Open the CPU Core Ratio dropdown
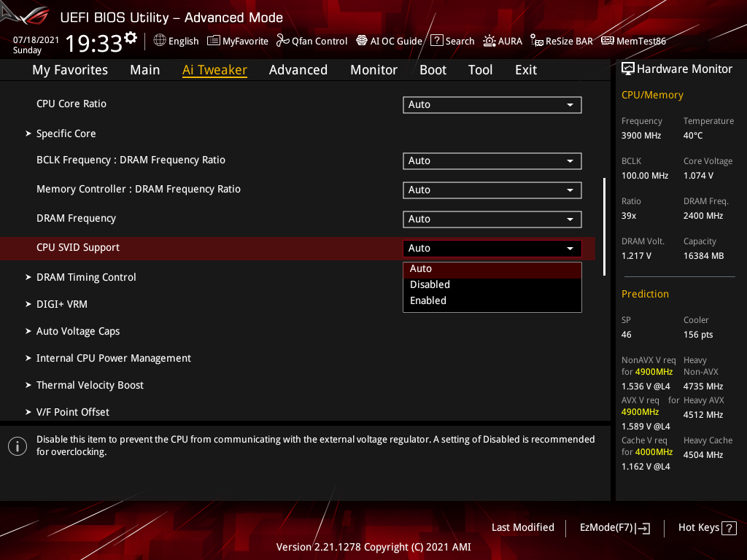Viewport: 747px width, 560px height. [492, 104]
